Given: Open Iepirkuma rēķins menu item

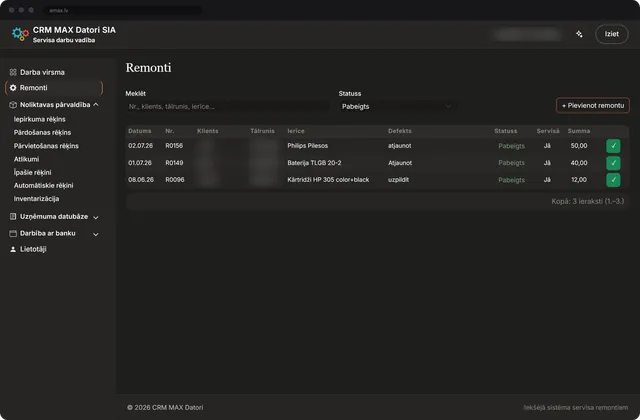Looking at the screenshot, I should (x=40, y=119).
